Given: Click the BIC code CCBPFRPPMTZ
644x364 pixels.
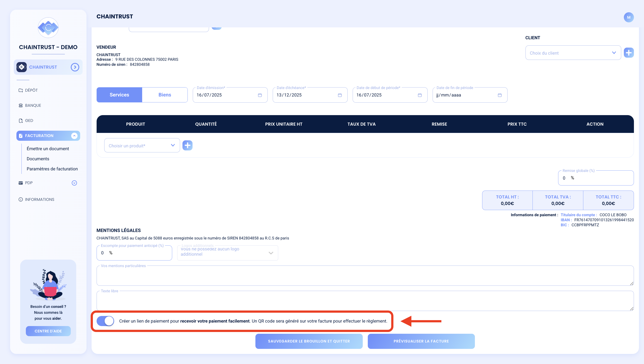Looking at the screenshot, I should [x=585, y=225].
